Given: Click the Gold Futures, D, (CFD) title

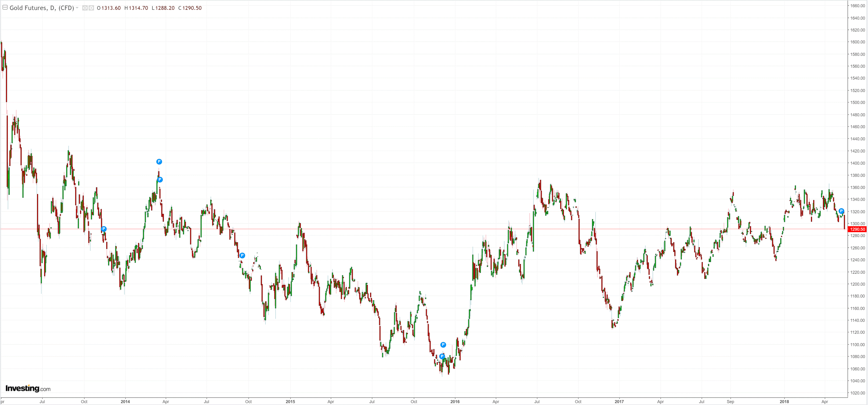Looking at the screenshot, I should [x=42, y=8].
